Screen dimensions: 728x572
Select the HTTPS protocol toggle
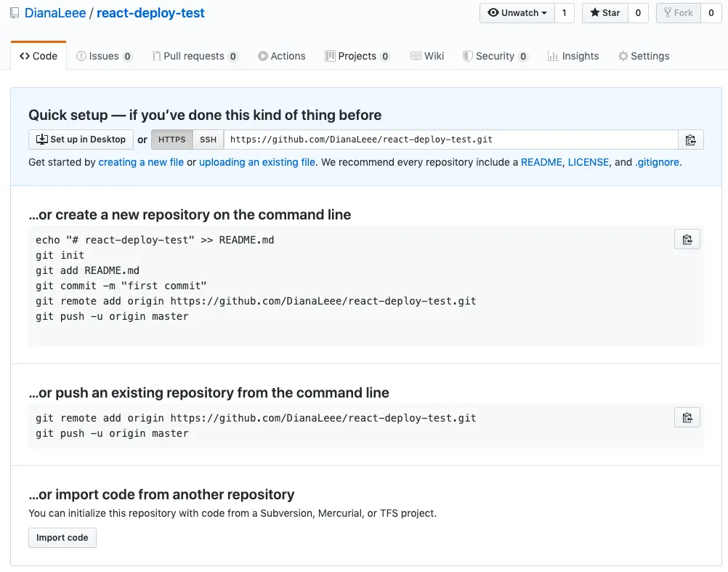pyautogui.click(x=172, y=140)
